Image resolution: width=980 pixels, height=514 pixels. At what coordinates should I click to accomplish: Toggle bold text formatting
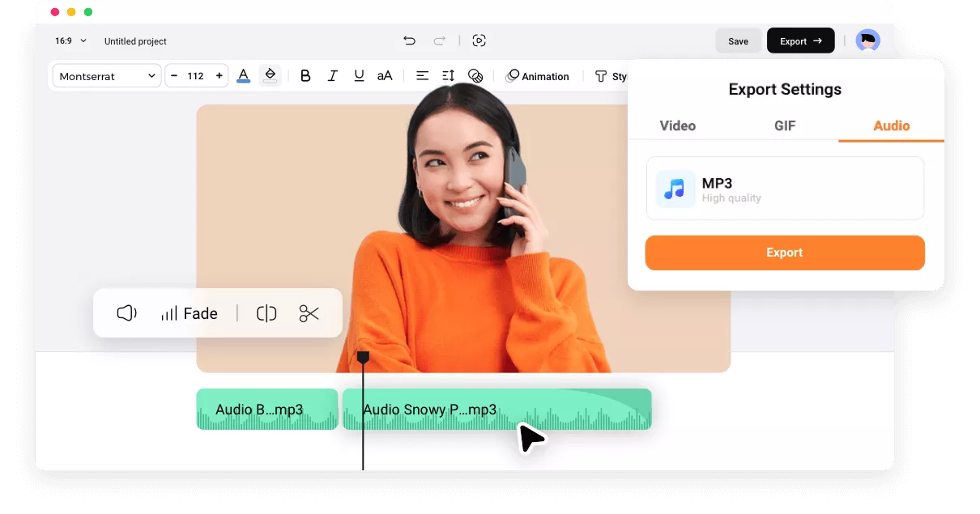tap(305, 76)
